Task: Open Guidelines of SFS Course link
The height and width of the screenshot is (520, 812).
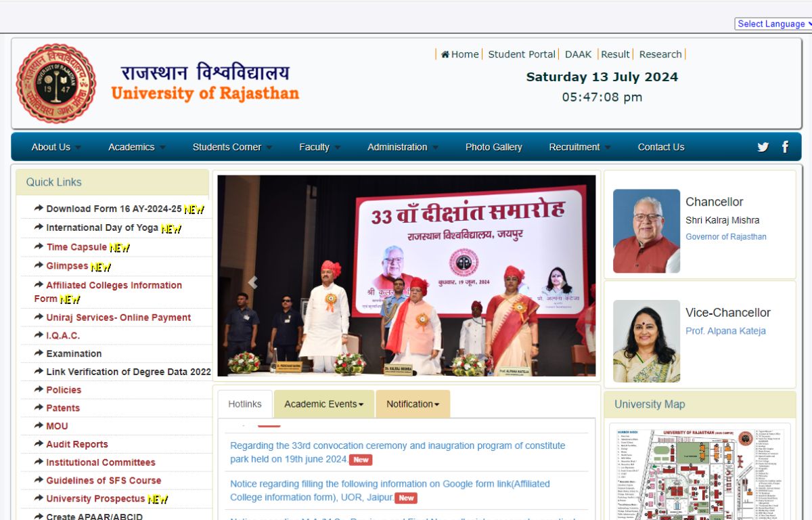Action: [104, 480]
